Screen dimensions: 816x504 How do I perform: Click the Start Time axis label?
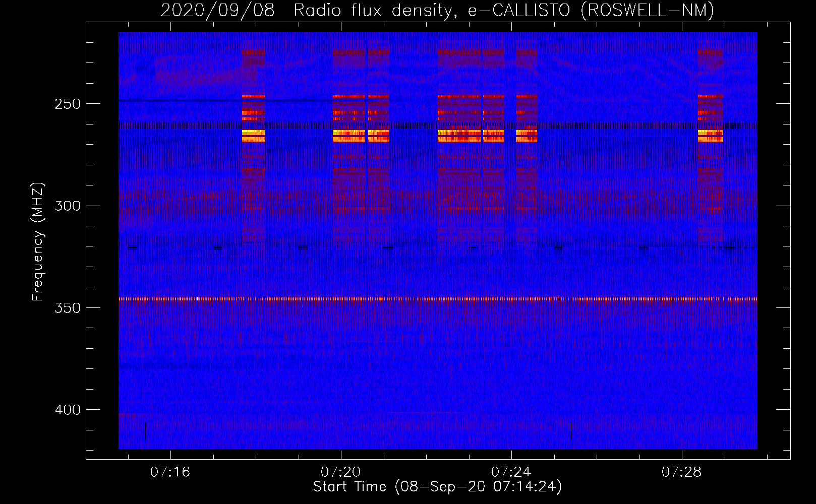click(437, 487)
